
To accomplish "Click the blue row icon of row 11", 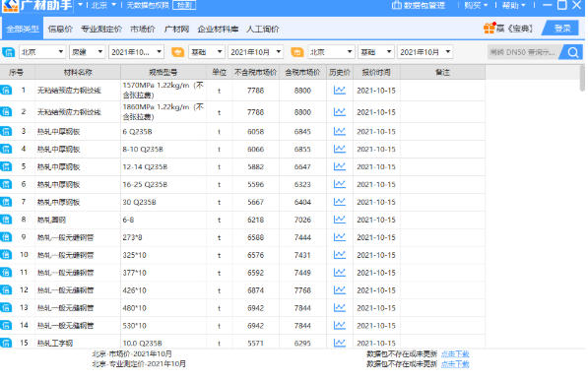I will [6, 273].
